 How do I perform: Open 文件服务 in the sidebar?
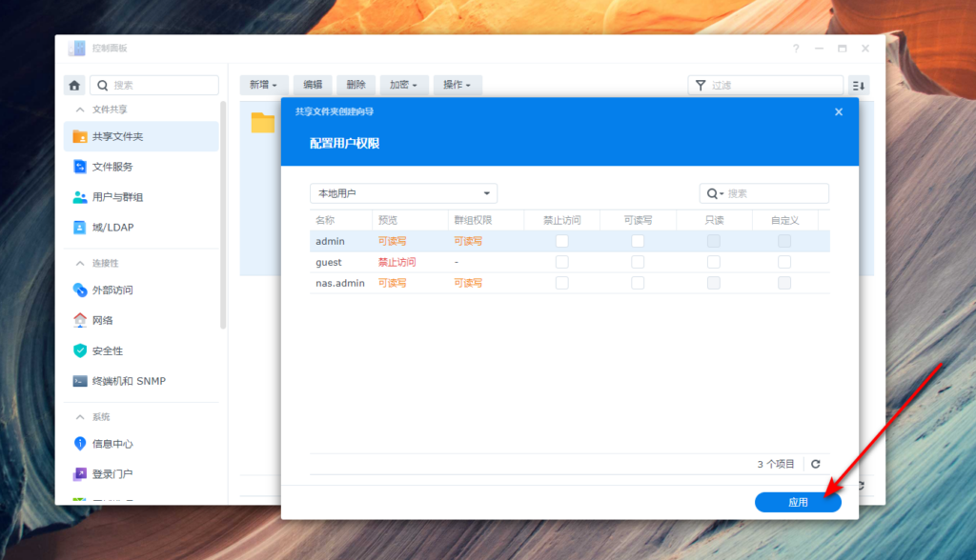tap(141, 167)
